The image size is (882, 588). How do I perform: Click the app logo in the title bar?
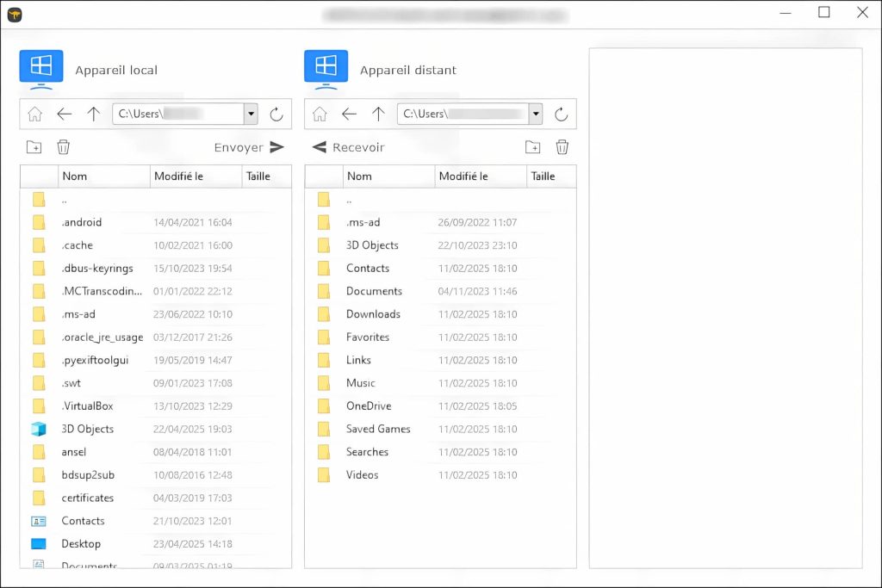click(x=15, y=13)
